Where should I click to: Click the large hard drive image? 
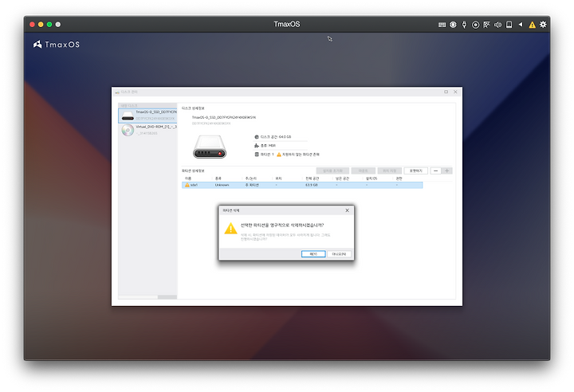coord(210,147)
